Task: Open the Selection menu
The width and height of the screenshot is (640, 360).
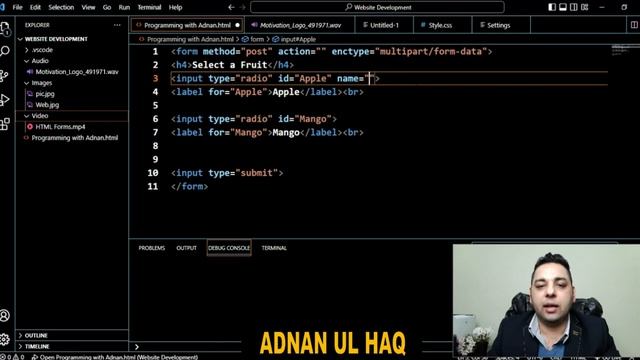Action: pyautogui.click(x=61, y=7)
